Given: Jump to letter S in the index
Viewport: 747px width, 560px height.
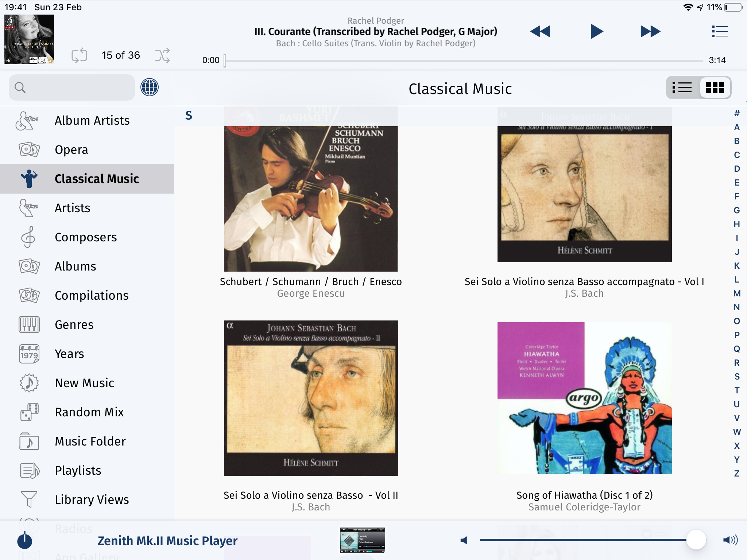Looking at the screenshot, I should click(737, 377).
